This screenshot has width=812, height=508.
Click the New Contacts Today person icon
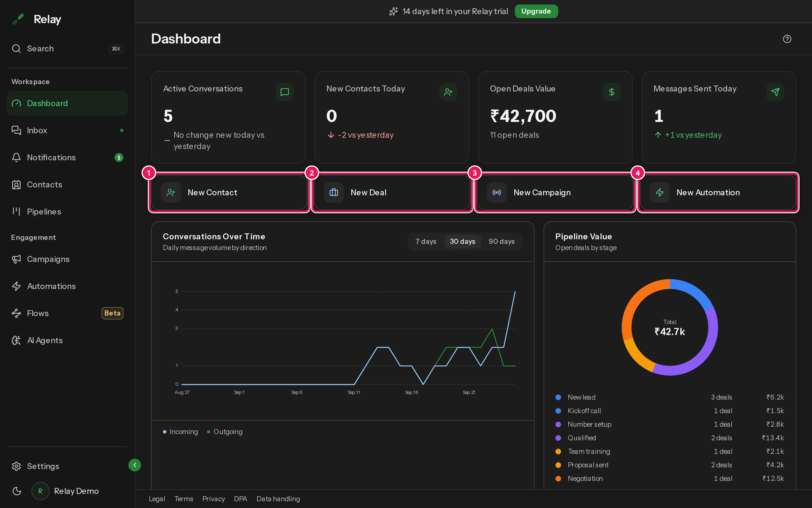point(448,92)
